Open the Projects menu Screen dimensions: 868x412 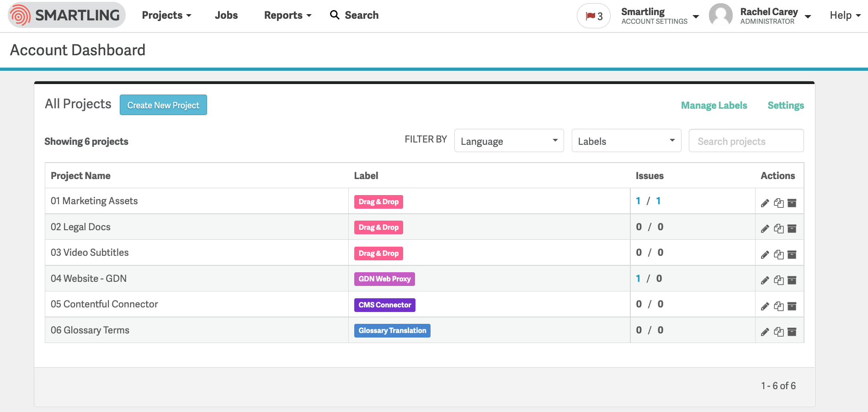165,15
